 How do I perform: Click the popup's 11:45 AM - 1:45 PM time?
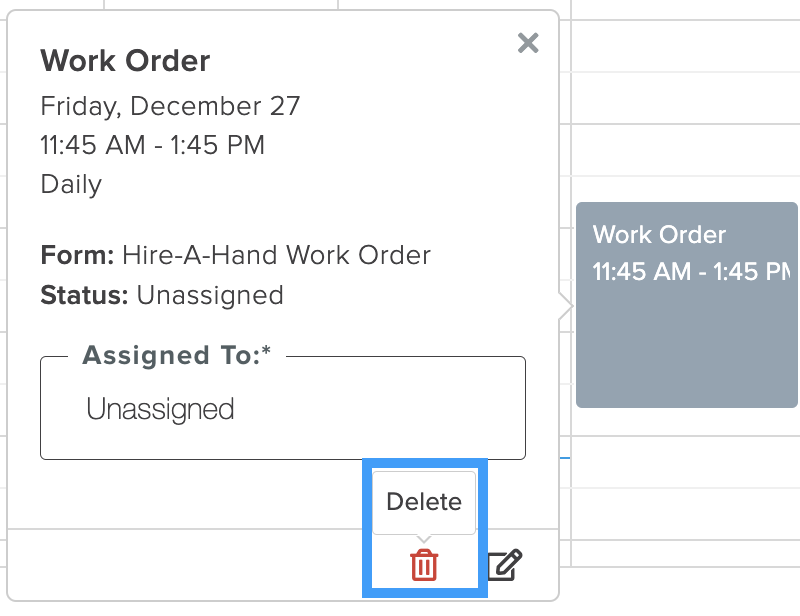pos(152,145)
